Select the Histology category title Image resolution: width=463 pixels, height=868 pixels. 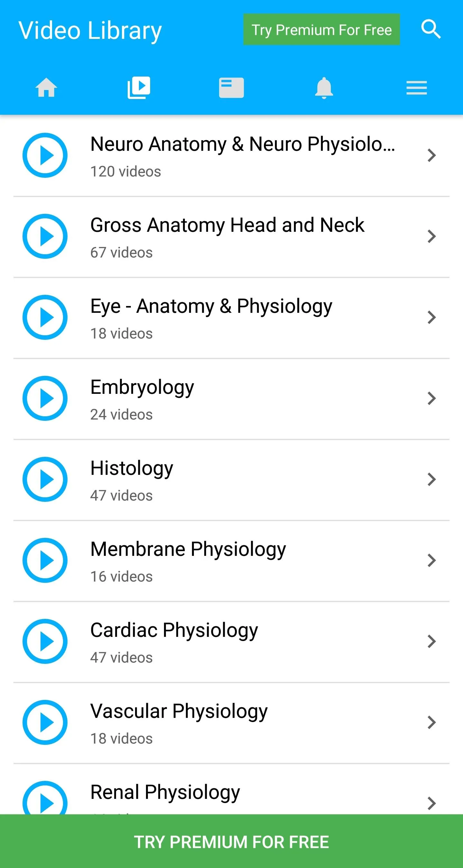(x=132, y=468)
